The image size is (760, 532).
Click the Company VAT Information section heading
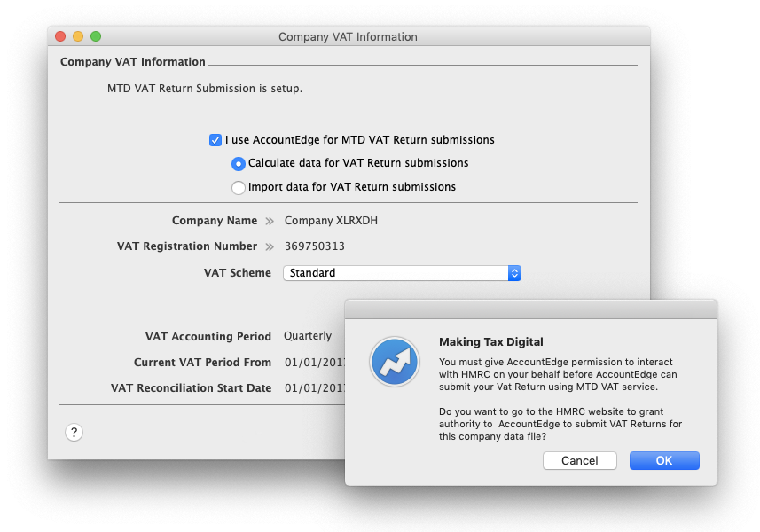(133, 62)
